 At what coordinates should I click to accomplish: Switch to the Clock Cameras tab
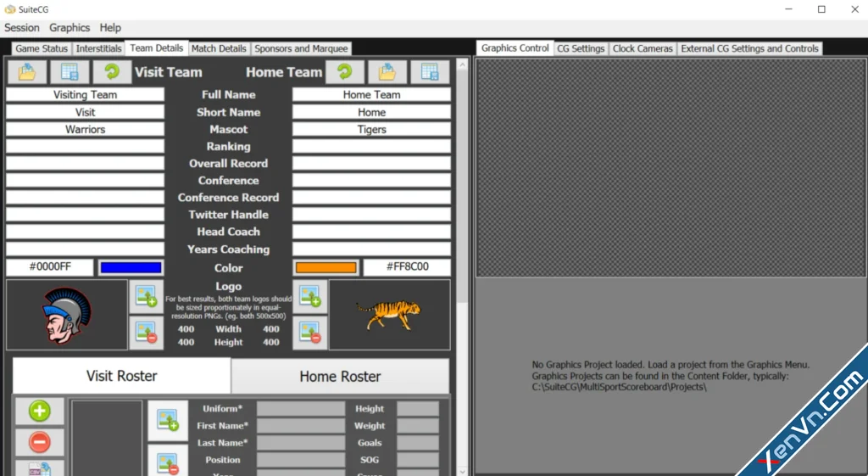pyautogui.click(x=643, y=48)
